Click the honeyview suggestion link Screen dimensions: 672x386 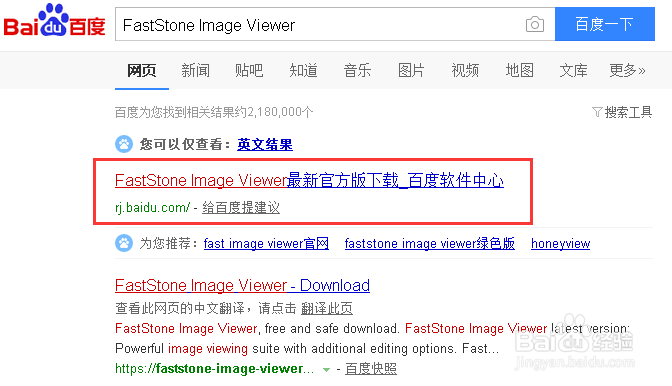pos(561,243)
